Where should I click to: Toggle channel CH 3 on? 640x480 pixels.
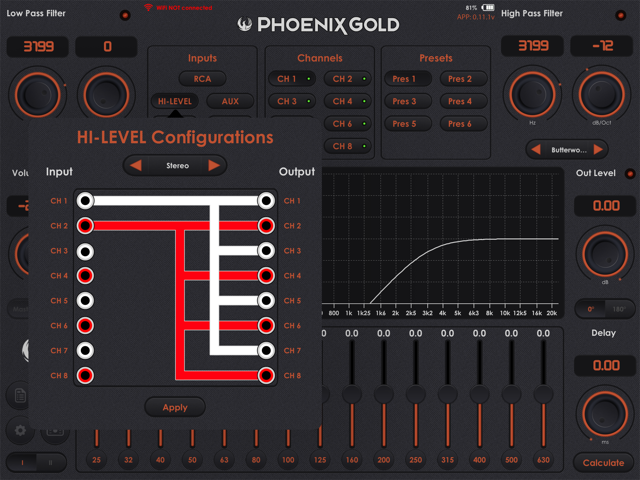coord(292,101)
